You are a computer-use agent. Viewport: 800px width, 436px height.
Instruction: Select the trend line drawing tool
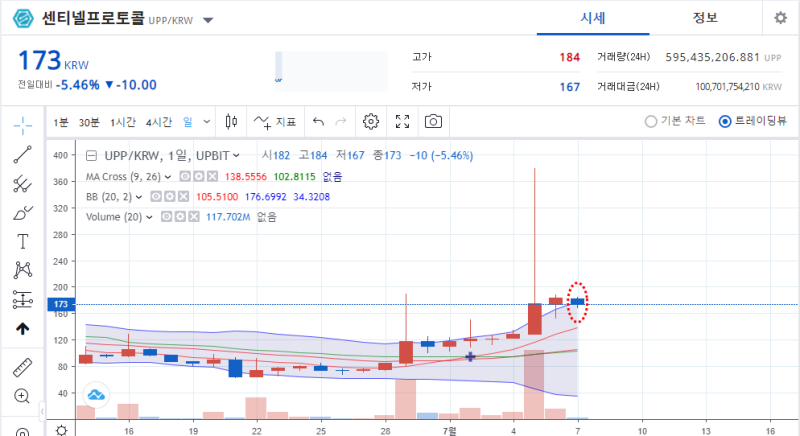22,155
